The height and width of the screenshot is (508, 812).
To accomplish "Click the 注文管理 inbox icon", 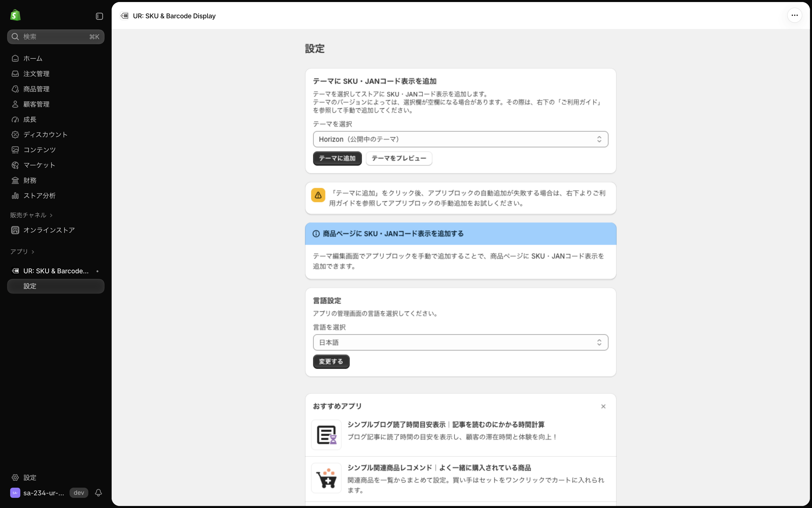I will pos(15,74).
